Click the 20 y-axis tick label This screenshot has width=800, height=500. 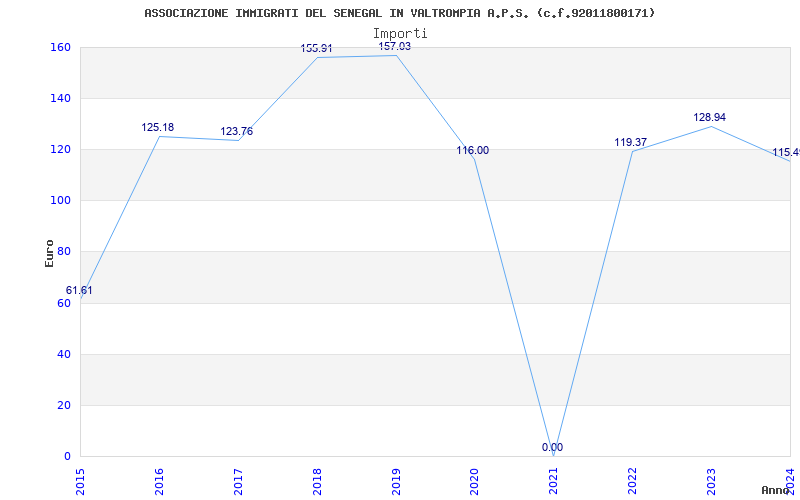(63, 405)
